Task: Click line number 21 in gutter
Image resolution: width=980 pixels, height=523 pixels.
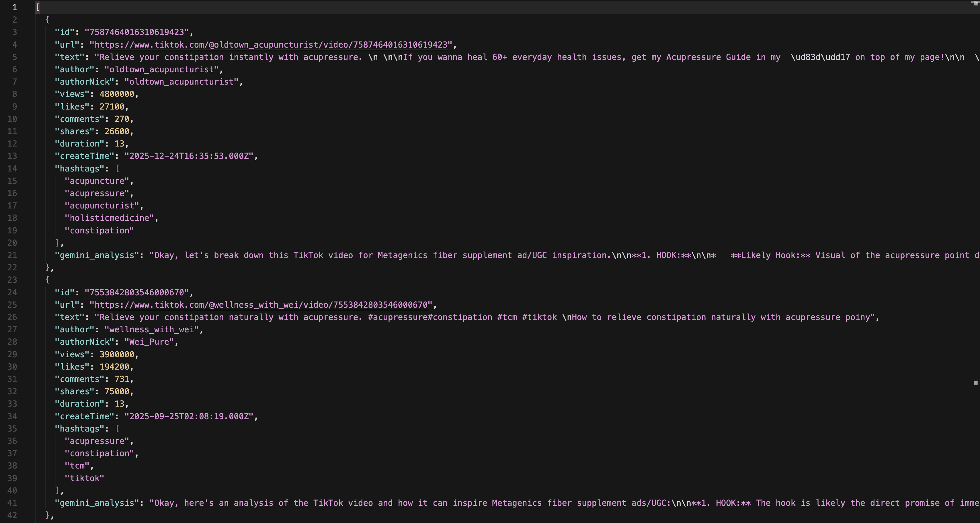Action: click(x=12, y=255)
